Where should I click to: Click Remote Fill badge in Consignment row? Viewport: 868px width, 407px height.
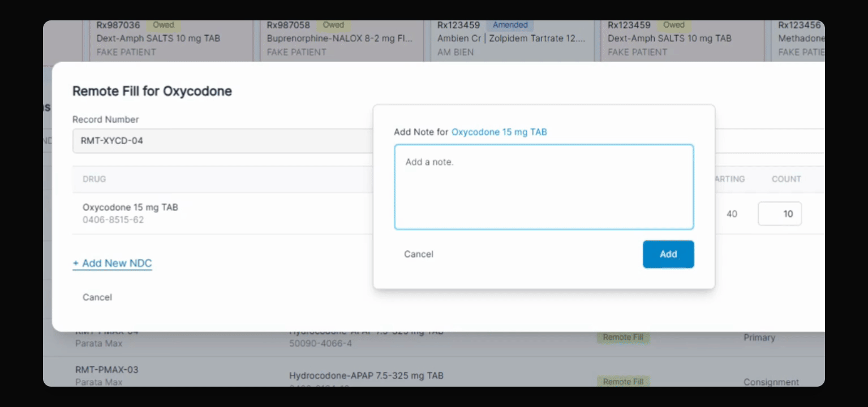(623, 382)
